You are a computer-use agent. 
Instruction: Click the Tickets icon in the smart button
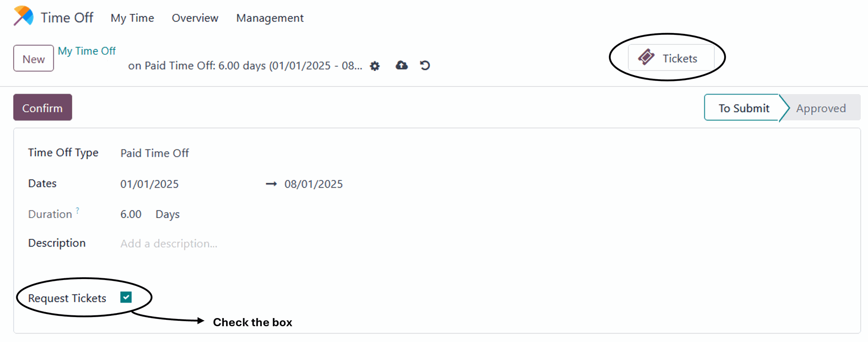(646, 57)
